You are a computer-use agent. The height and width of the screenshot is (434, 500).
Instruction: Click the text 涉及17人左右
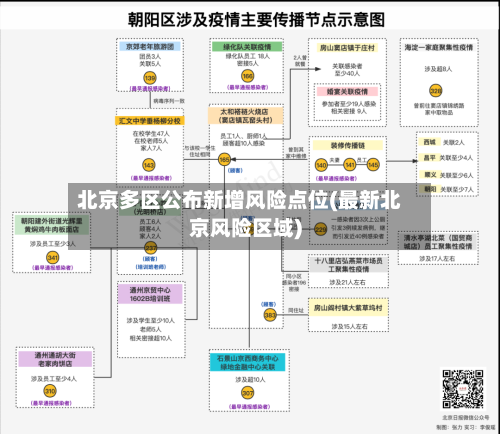pyautogui.click(x=437, y=258)
